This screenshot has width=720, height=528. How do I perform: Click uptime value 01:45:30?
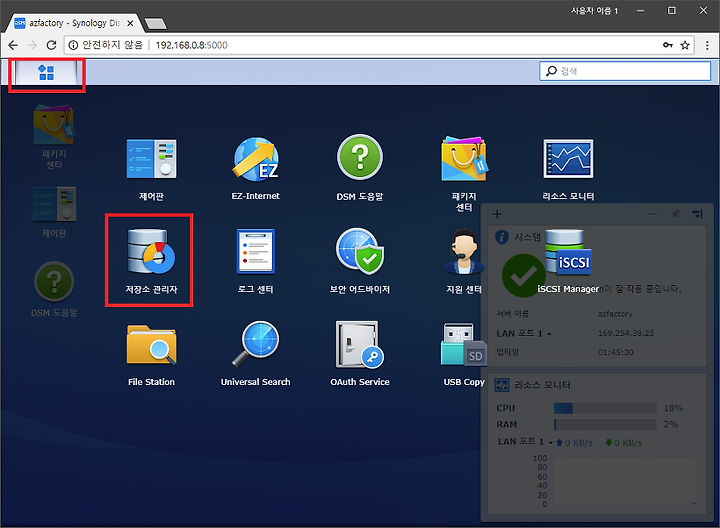tap(615, 352)
